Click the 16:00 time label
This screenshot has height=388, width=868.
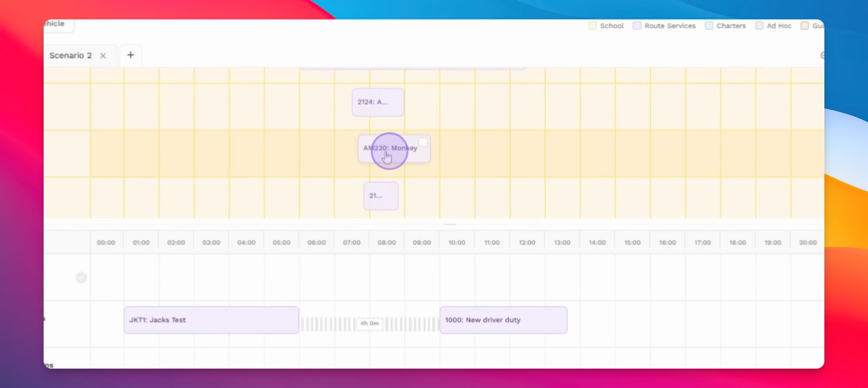667,242
